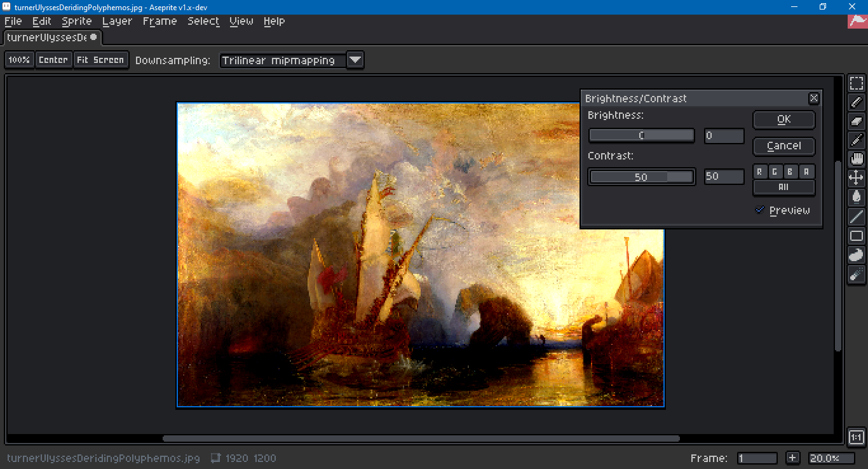The image size is (868, 469).
Task: Open the Select menu
Action: tap(203, 21)
